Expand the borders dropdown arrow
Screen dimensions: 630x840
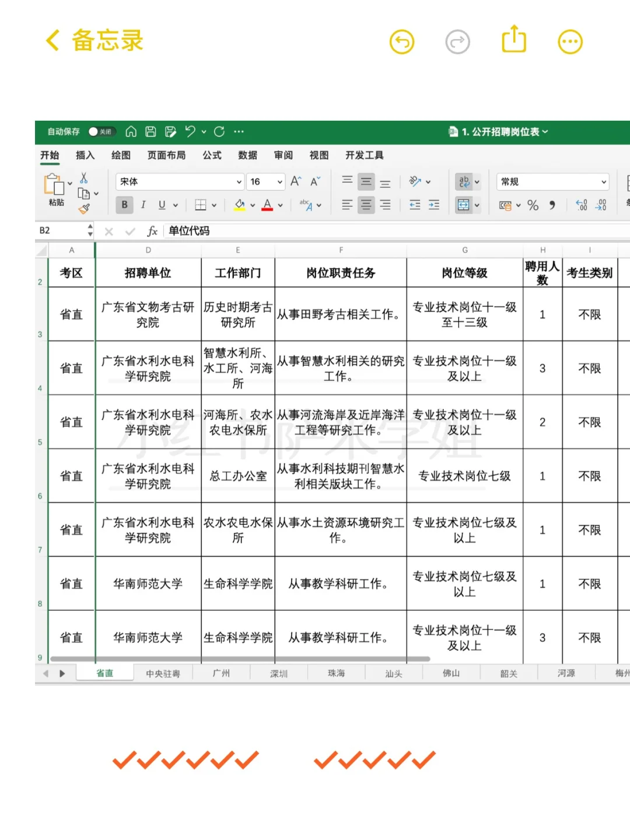pyautogui.click(x=213, y=205)
